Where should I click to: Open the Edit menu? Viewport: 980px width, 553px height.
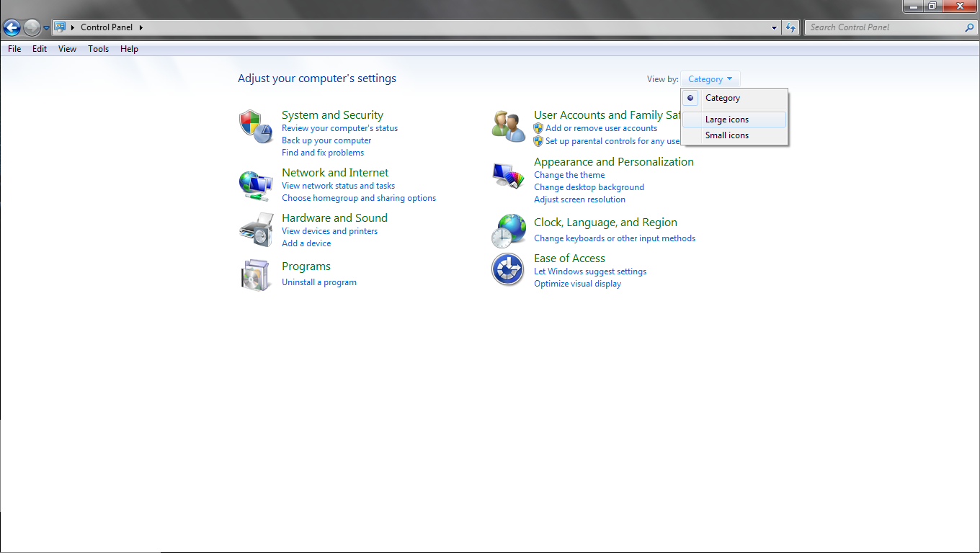[40, 49]
